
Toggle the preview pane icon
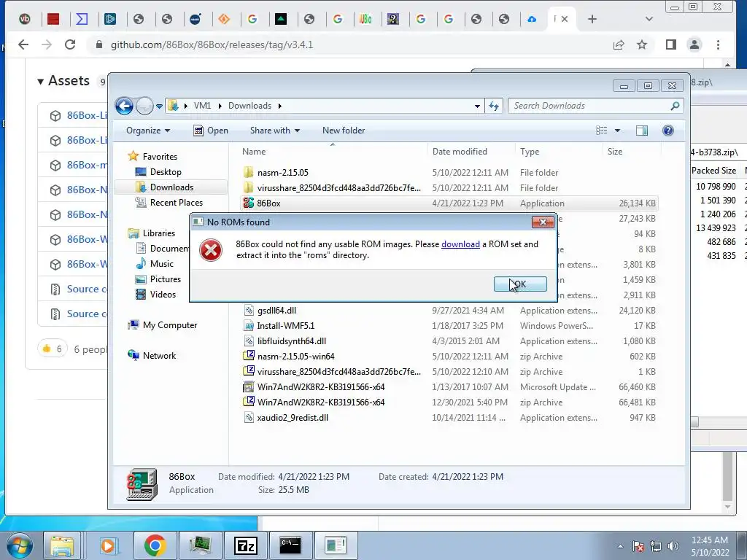click(642, 131)
